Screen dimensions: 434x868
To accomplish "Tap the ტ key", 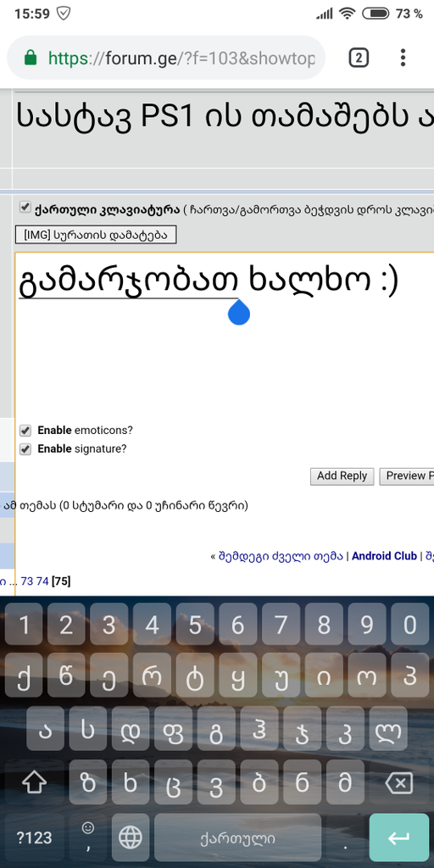I will click(x=195, y=676).
